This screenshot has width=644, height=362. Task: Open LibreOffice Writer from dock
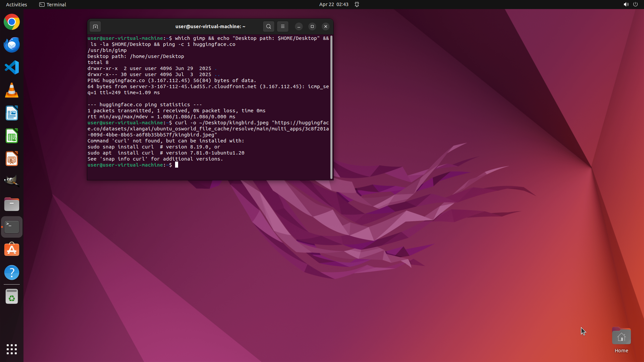pos(12,113)
